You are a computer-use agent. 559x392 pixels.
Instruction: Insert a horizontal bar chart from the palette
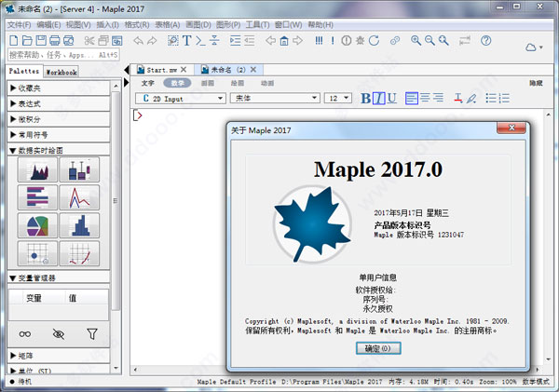(x=37, y=197)
